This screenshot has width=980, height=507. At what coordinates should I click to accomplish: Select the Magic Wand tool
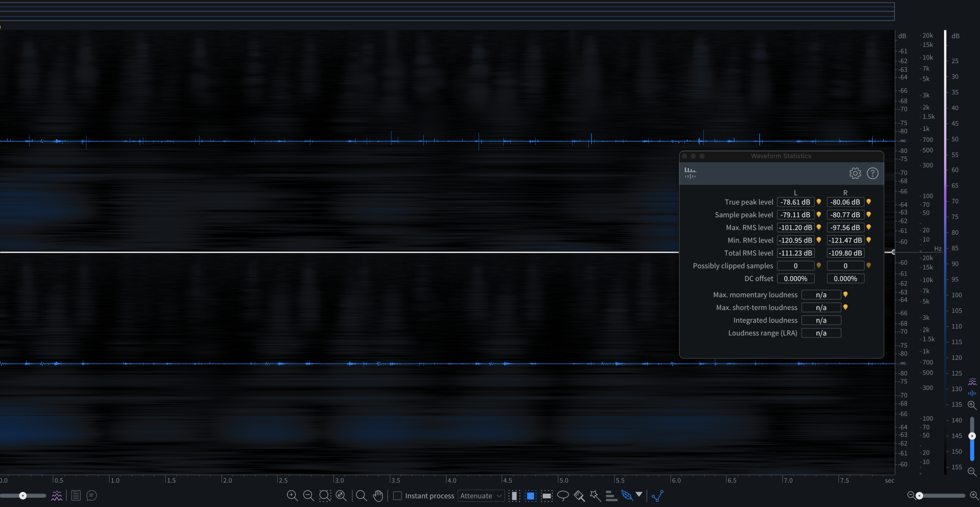pyautogui.click(x=595, y=496)
